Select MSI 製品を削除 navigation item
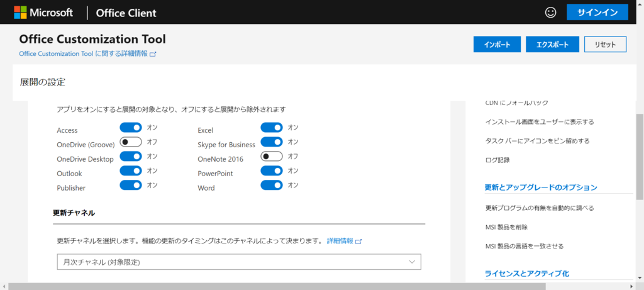The height and width of the screenshot is (290, 644). click(x=506, y=226)
